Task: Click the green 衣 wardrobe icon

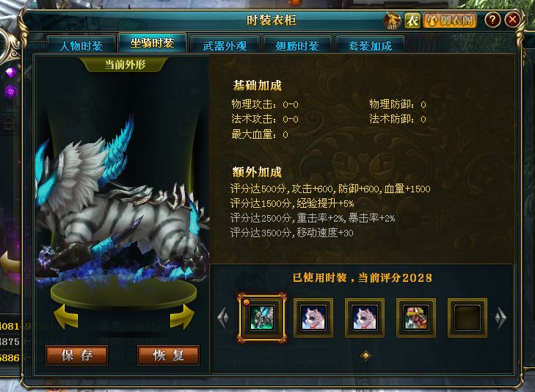Action: pyautogui.click(x=412, y=21)
